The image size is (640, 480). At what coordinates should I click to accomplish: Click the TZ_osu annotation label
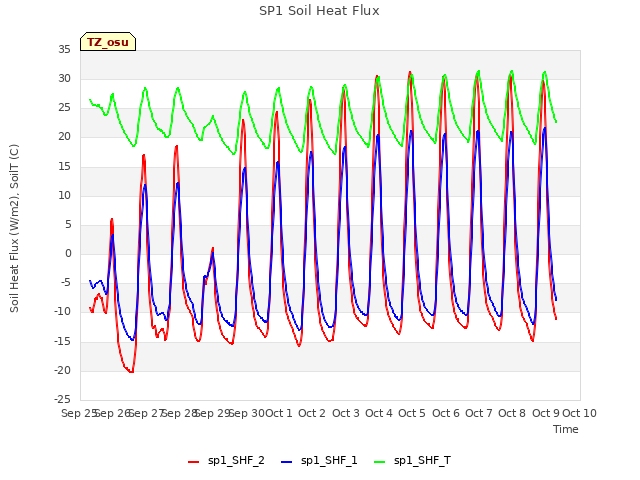(108, 42)
